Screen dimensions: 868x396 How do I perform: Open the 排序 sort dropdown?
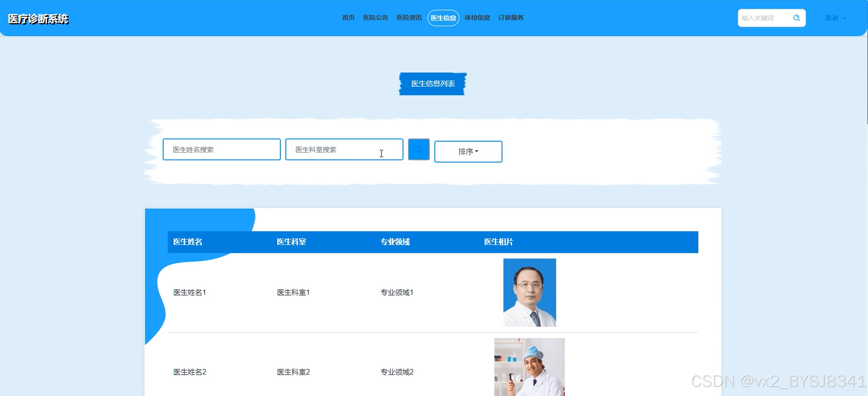point(468,152)
